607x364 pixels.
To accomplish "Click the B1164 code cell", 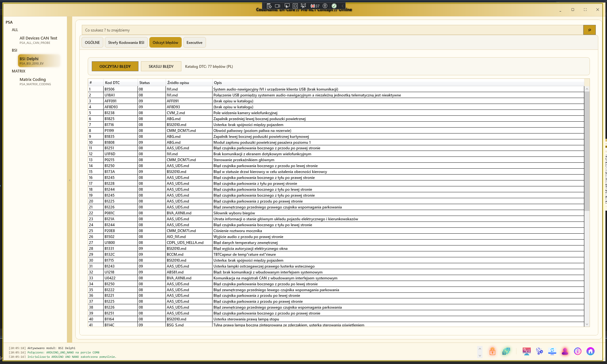I will (120, 319).
